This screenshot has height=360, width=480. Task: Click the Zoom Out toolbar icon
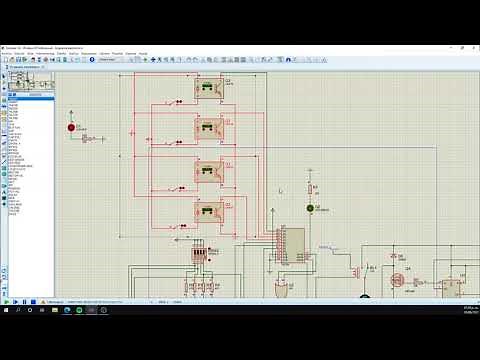(166, 60)
